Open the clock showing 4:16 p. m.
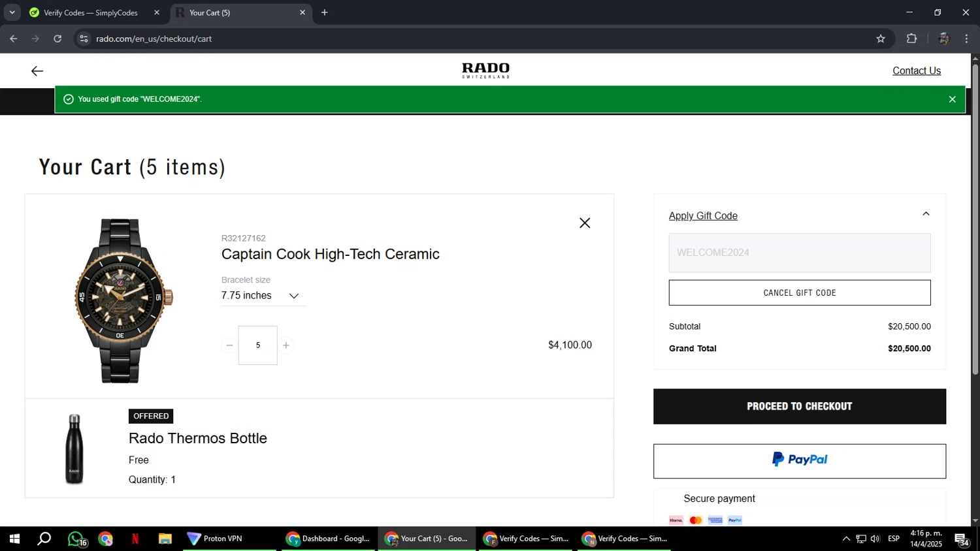980x551 pixels. click(926, 539)
